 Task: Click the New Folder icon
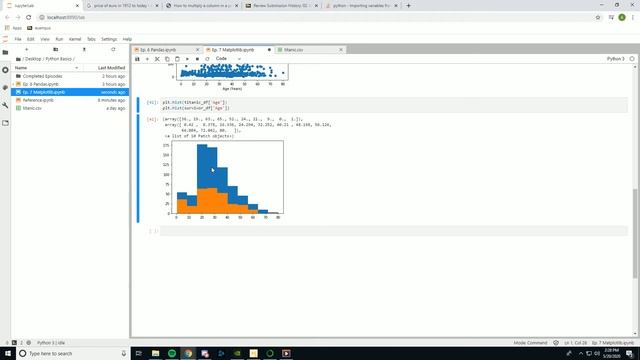point(56,49)
